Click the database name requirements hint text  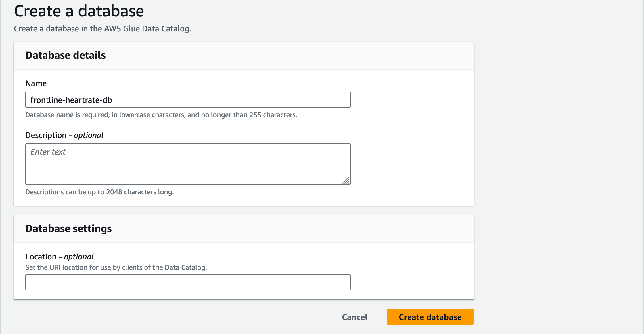[161, 115]
